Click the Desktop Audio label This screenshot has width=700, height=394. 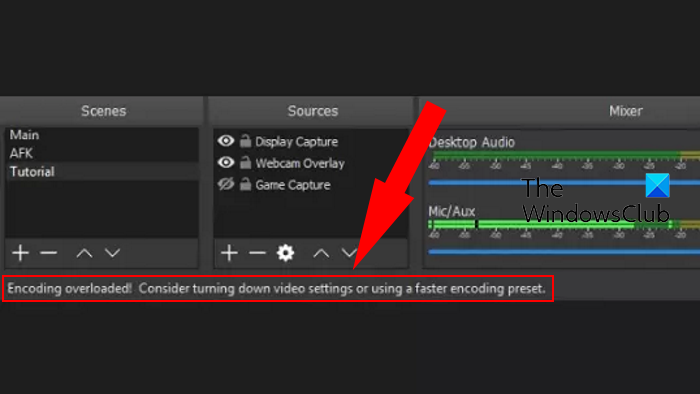click(471, 142)
